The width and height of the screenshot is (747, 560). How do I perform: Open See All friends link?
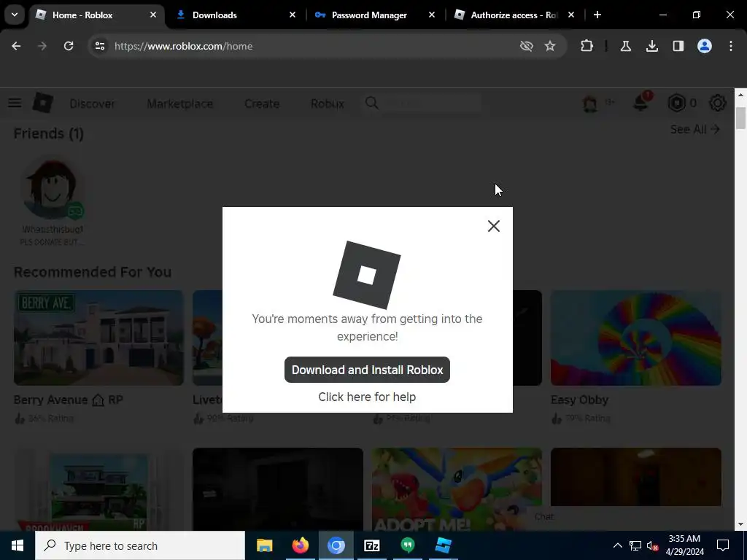tap(695, 129)
